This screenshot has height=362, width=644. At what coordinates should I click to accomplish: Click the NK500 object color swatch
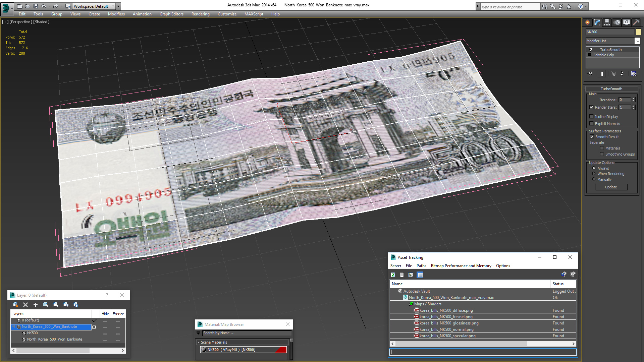click(x=639, y=32)
